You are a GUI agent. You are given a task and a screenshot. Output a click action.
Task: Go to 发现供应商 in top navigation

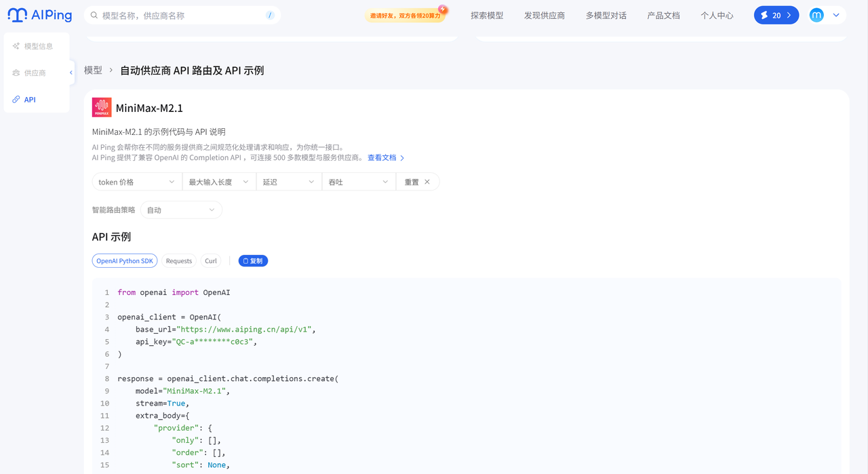pos(545,16)
